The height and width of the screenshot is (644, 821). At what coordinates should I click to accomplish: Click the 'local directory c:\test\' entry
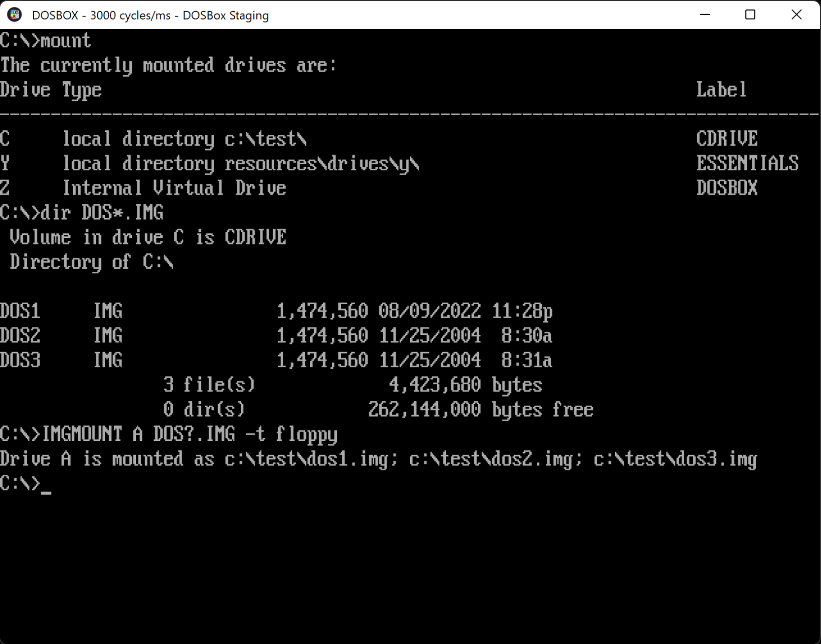[x=184, y=139]
